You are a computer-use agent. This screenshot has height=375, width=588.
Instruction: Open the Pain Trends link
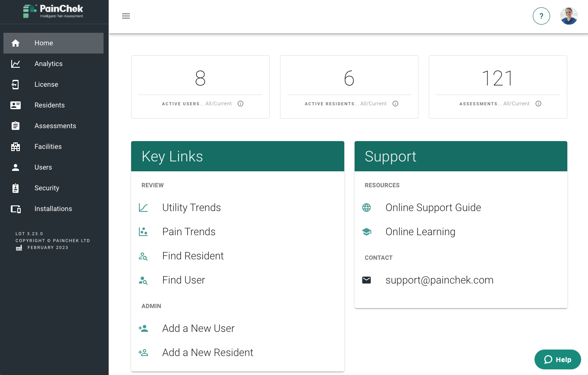189,232
